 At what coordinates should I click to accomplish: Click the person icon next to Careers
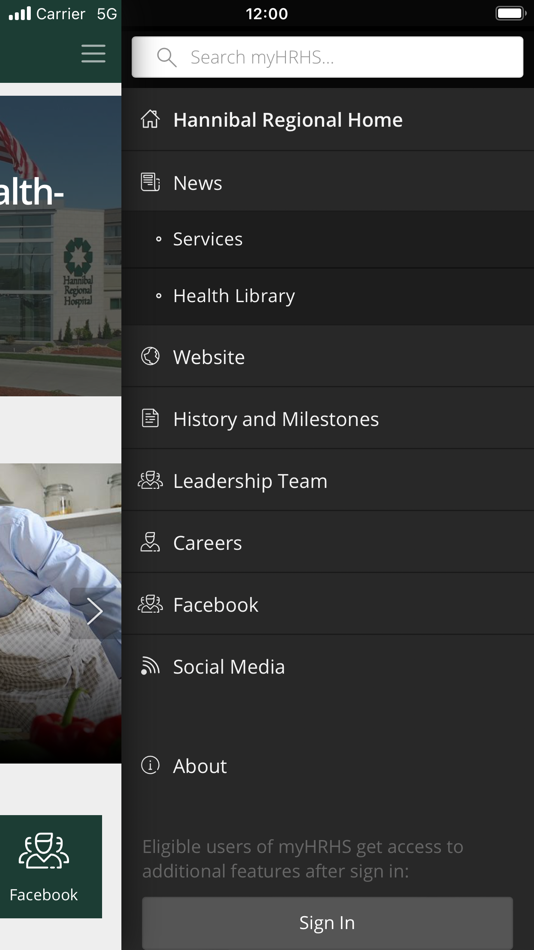coord(150,542)
